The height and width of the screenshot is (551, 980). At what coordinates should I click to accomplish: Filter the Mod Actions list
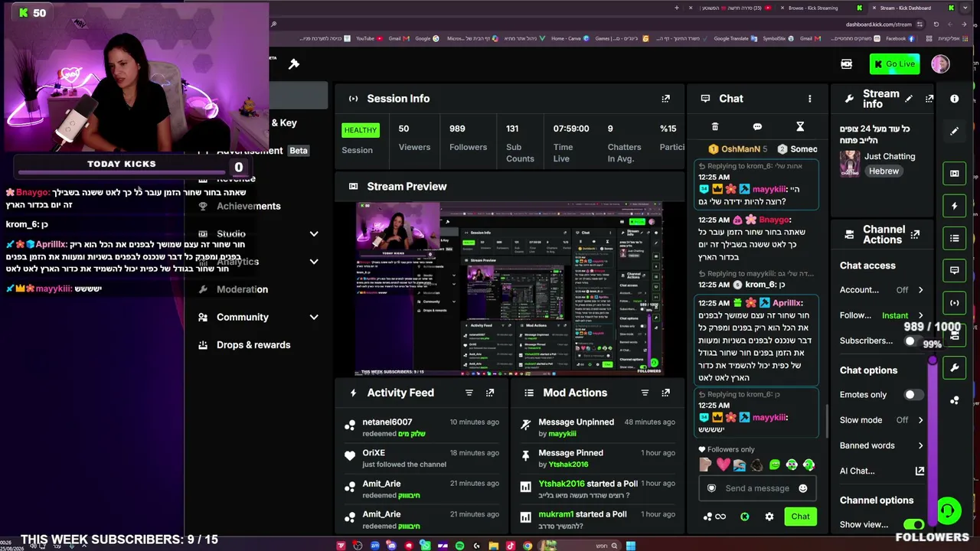tap(645, 393)
